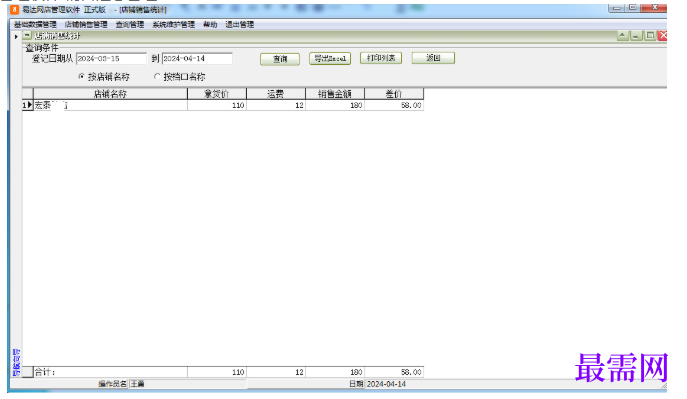687x399 pixels.
Task: Open the 基础数据管理 menu
Action: tap(35, 25)
